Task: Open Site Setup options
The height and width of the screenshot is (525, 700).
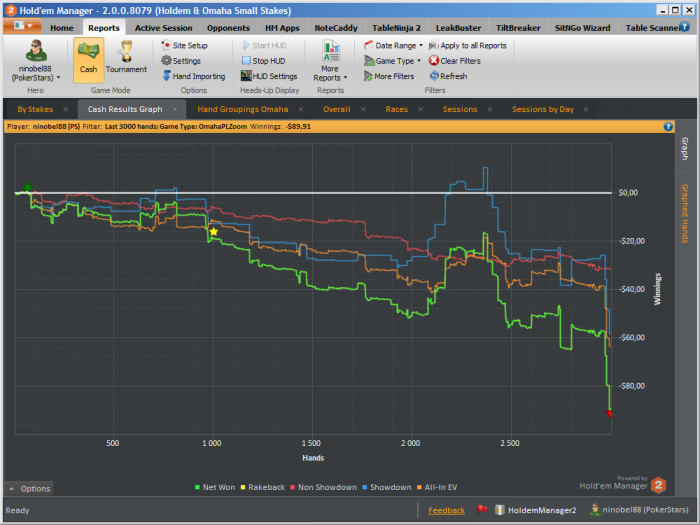Action: [x=184, y=46]
